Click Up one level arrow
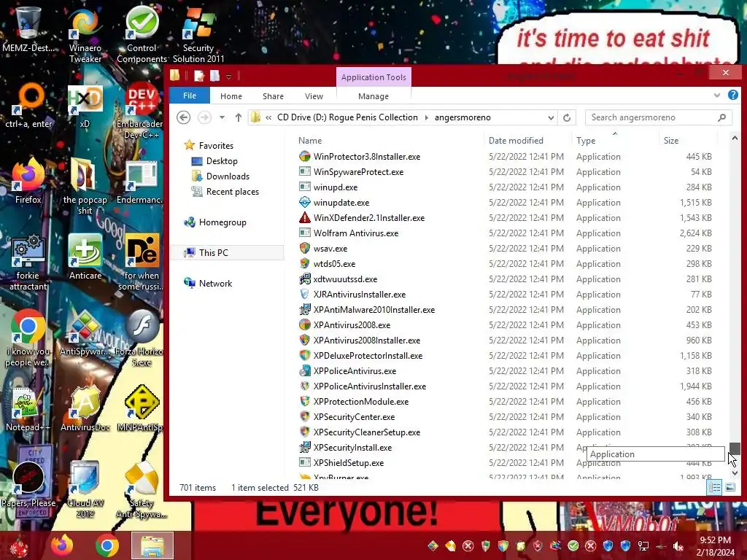 pyautogui.click(x=239, y=117)
